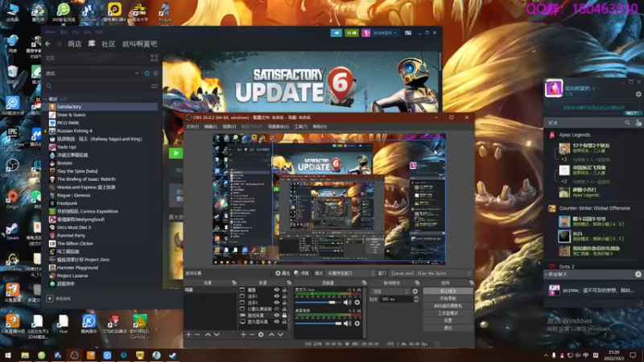
Task: Click Steam icon in Windows taskbar
Action: coord(172,356)
